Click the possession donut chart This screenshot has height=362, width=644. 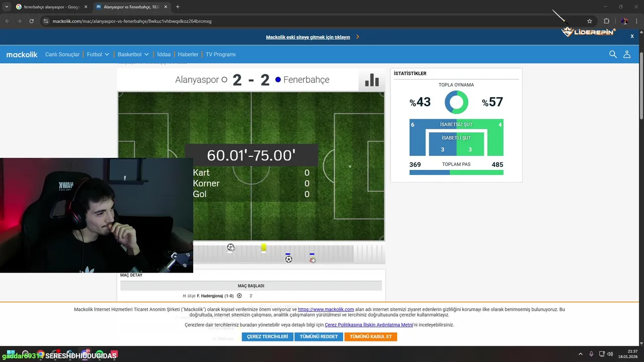click(x=456, y=103)
